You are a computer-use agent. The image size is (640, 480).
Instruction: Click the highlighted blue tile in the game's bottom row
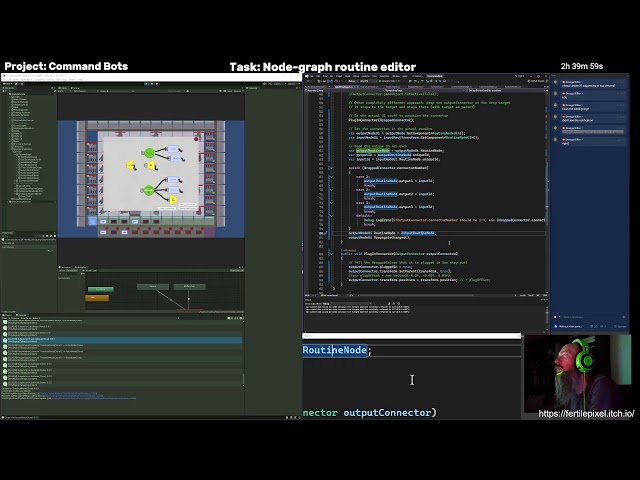92,221
